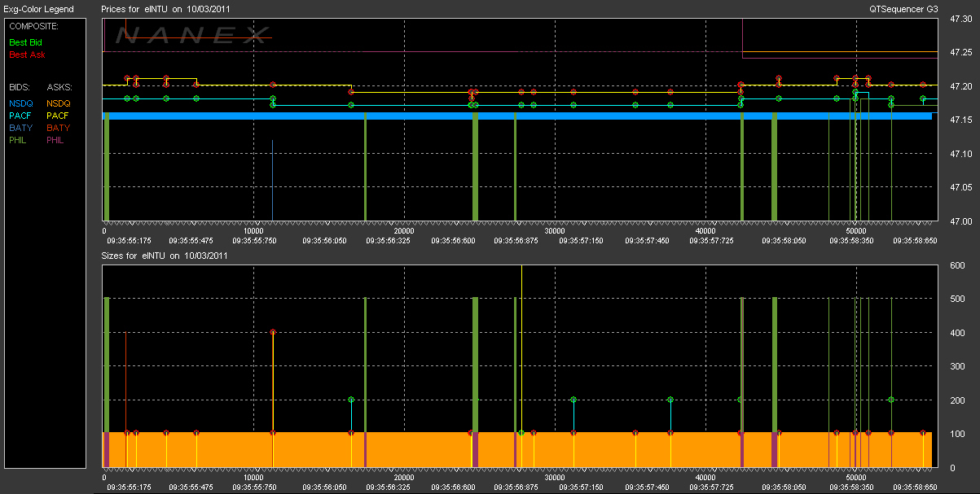Viewport: 980px width, 494px height.
Task: Click the yellow PACF asks legend label
Action: pyautogui.click(x=58, y=116)
